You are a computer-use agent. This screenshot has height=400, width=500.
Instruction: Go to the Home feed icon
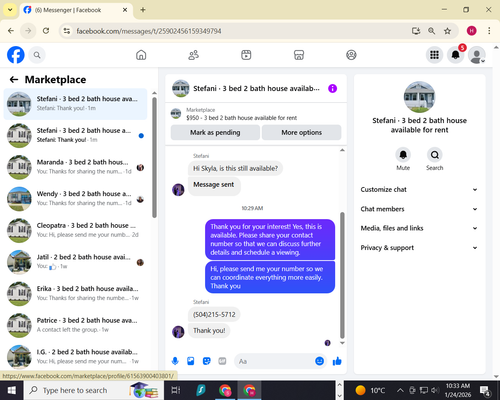(x=141, y=55)
